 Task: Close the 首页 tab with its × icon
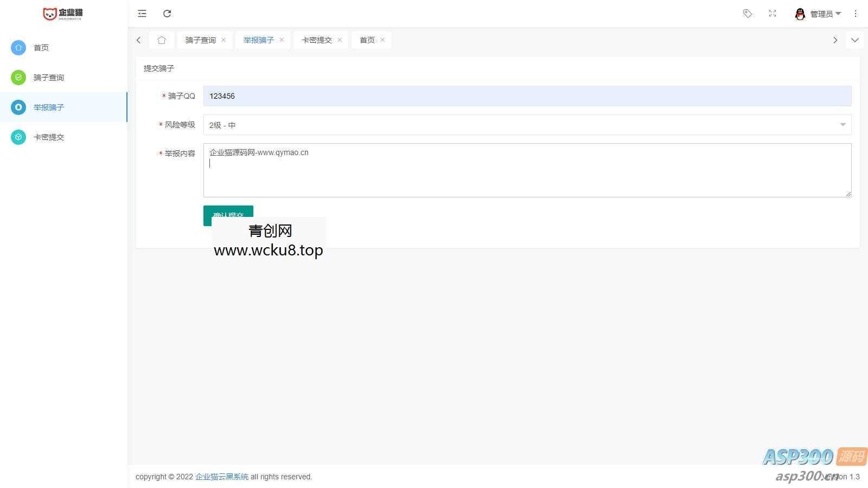[x=382, y=40]
